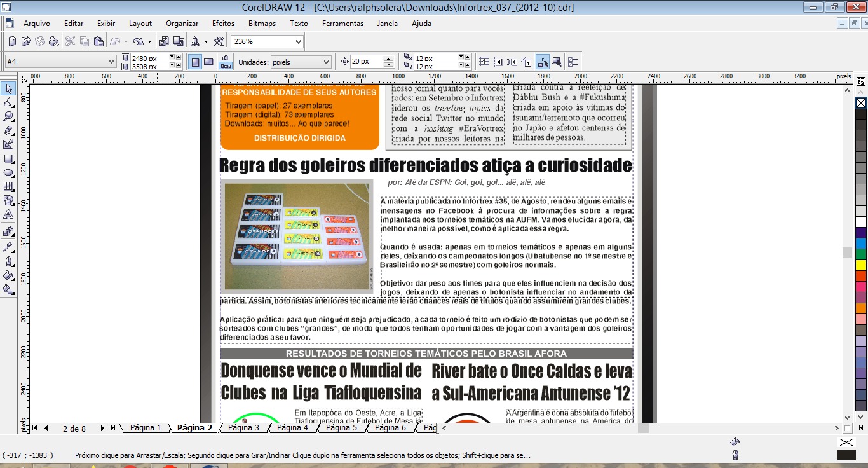Select the Ellipse tool
The width and height of the screenshot is (868, 468).
click(x=8, y=173)
